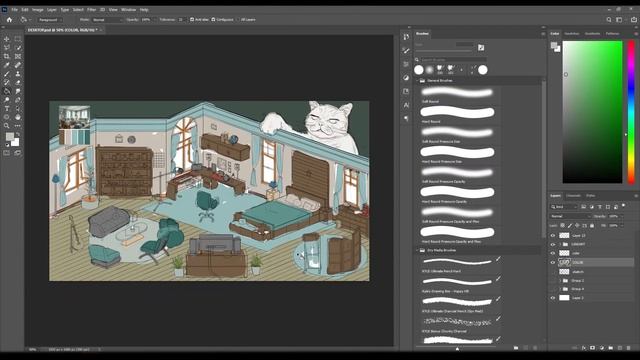Screen dimensions: 640x360
Task: Create new group folder icon in Layers
Action: (x=611, y=348)
